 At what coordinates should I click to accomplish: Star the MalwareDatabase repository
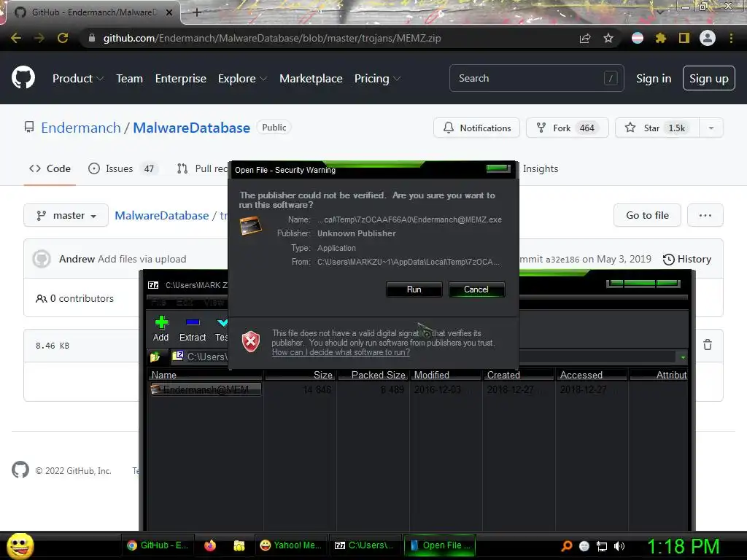[657, 128]
